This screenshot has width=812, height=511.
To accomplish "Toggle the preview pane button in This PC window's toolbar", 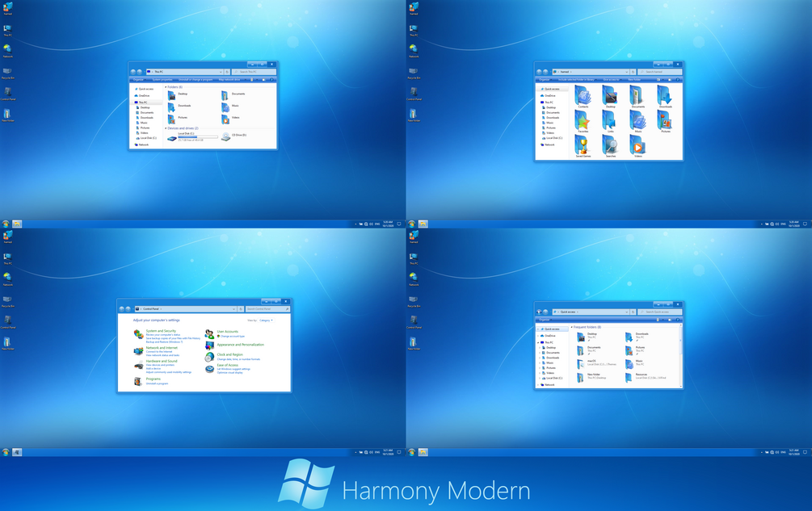I will [263, 80].
